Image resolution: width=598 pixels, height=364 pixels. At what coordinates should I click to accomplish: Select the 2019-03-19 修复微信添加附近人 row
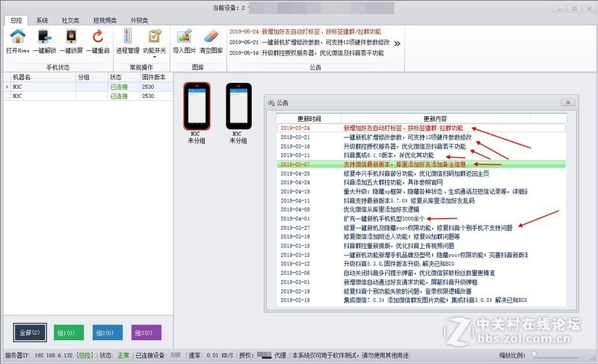pyautogui.click(x=421, y=237)
